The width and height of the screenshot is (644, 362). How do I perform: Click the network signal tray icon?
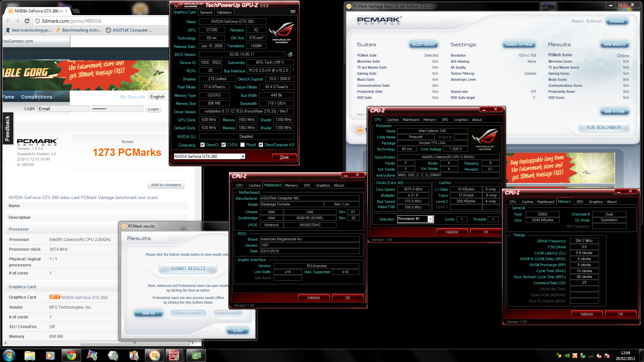591,356
